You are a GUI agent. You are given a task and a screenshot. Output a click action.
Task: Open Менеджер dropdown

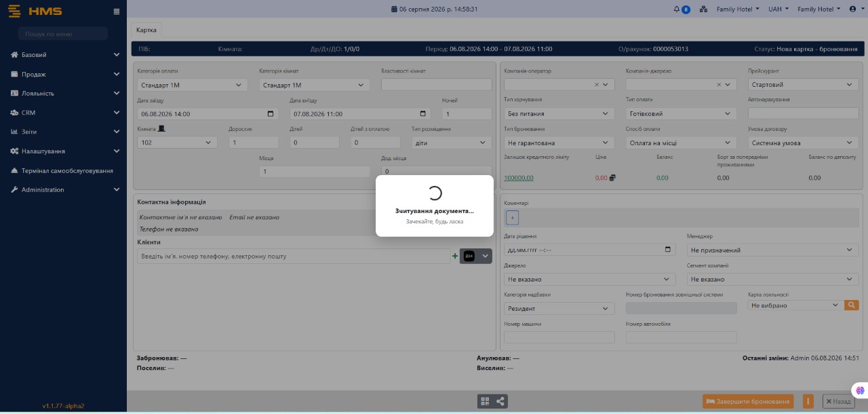tap(773, 250)
